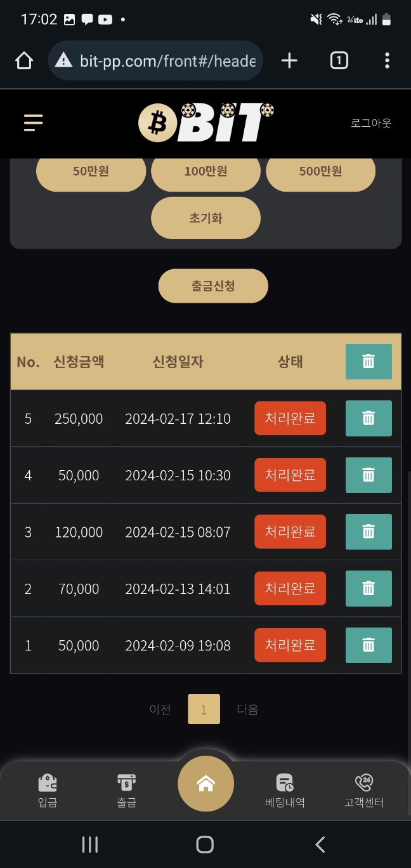Image resolution: width=411 pixels, height=868 pixels.
Task: Open the browser tab switcher icon
Action: pos(339,60)
